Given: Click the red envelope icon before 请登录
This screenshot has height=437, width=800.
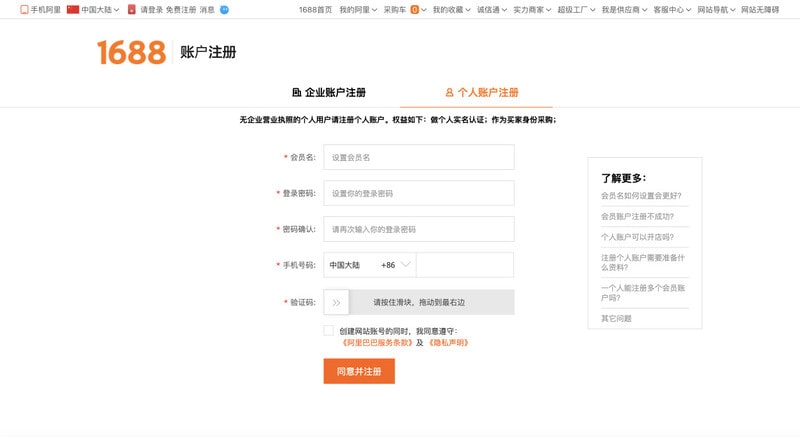Looking at the screenshot, I should (x=132, y=9).
